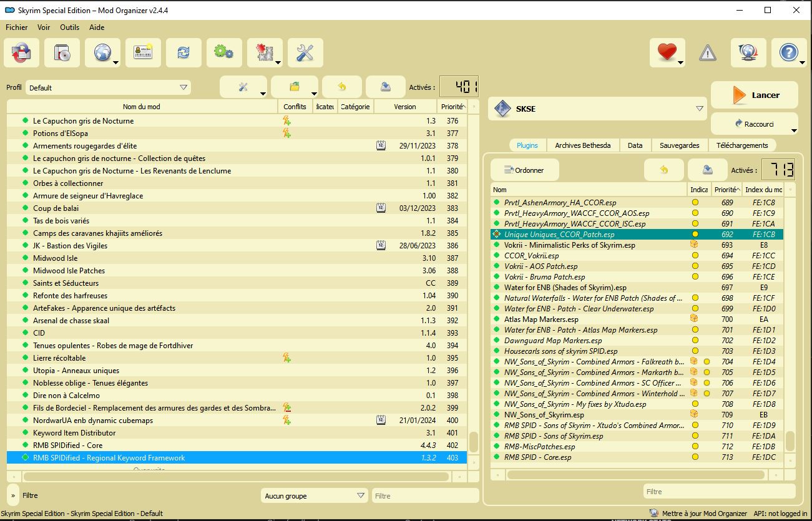The image size is (812, 521).
Task: Click the globe update check icon
Action: point(748,53)
